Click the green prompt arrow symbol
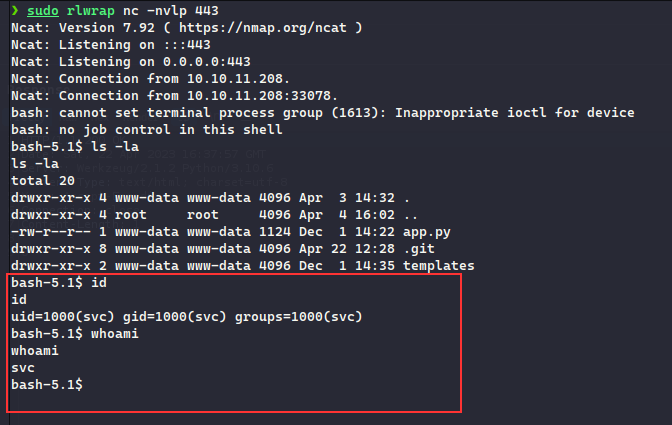 [15, 10]
